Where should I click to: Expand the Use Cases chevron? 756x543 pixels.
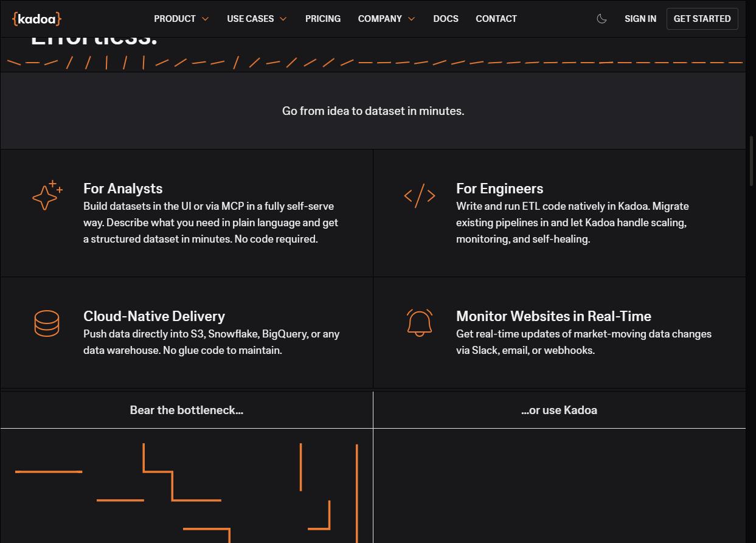pyautogui.click(x=283, y=19)
